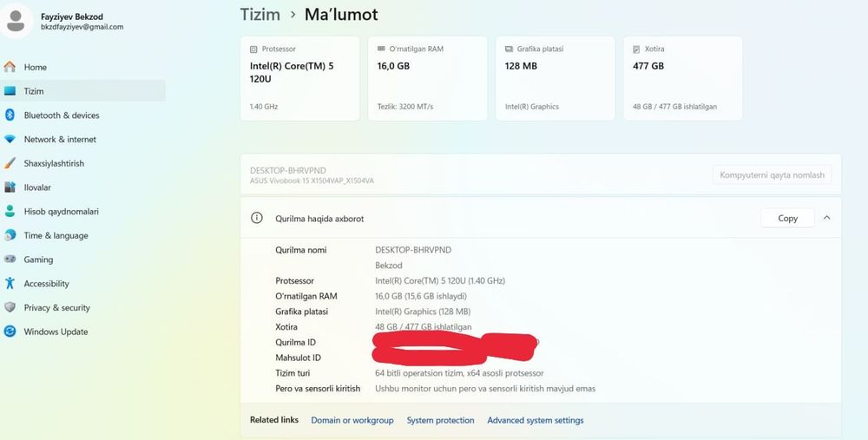Open Hisob qaydnomalari via its person icon
868x440 pixels.
pos(10,211)
